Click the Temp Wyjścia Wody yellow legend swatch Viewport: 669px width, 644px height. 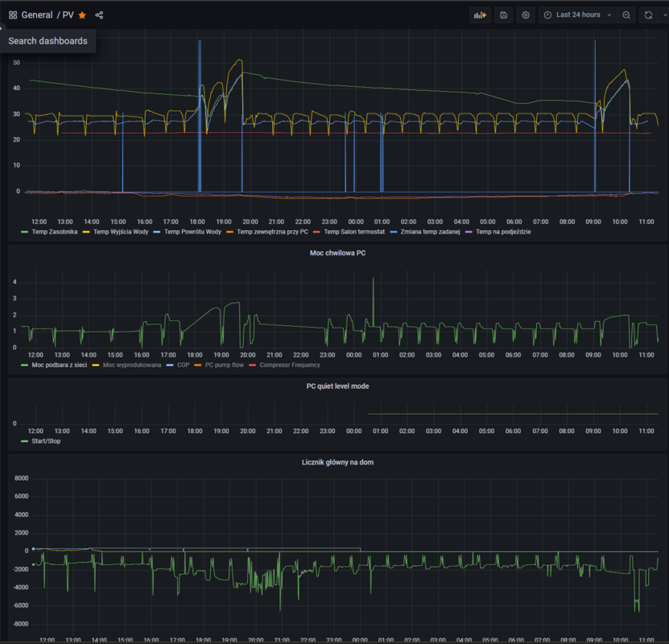click(x=86, y=232)
